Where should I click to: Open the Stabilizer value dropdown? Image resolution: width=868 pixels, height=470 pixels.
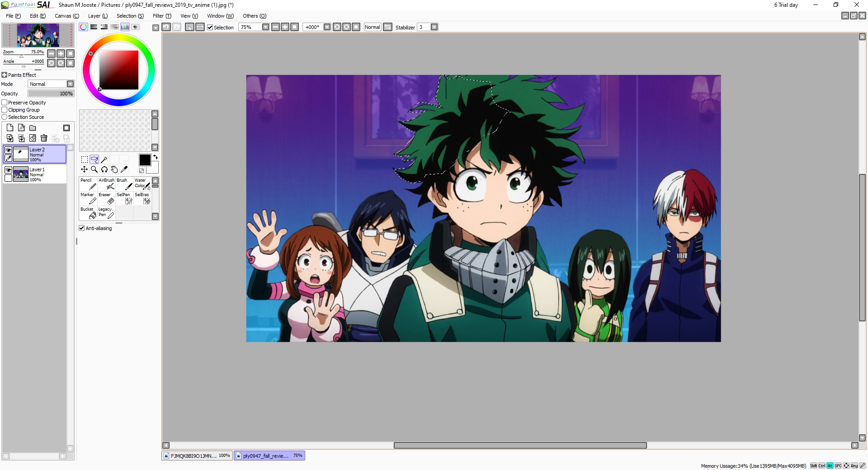coord(434,27)
